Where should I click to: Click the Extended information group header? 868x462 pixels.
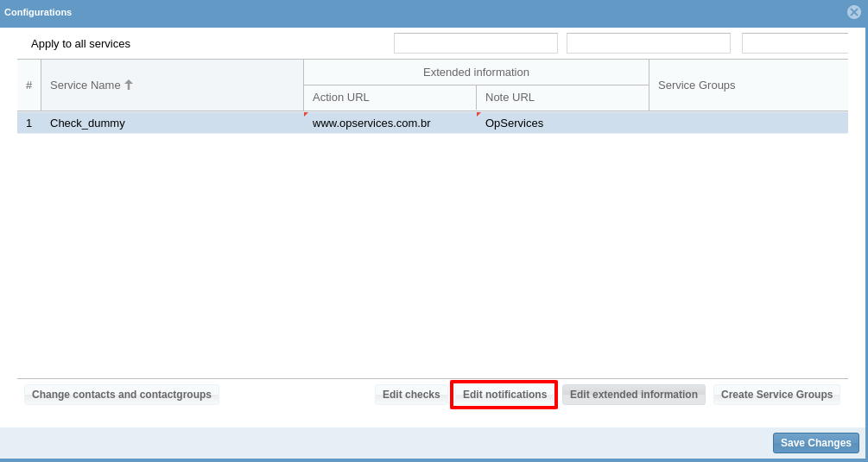pyautogui.click(x=476, y=72)
